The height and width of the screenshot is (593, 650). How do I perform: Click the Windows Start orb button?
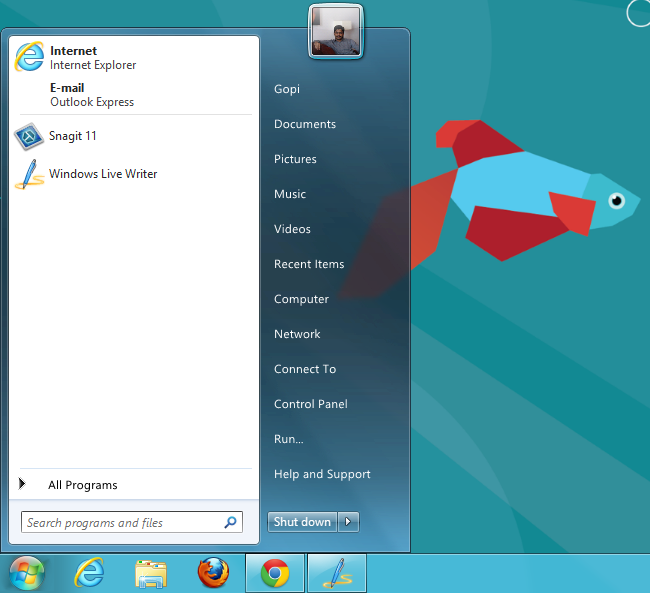27,573
